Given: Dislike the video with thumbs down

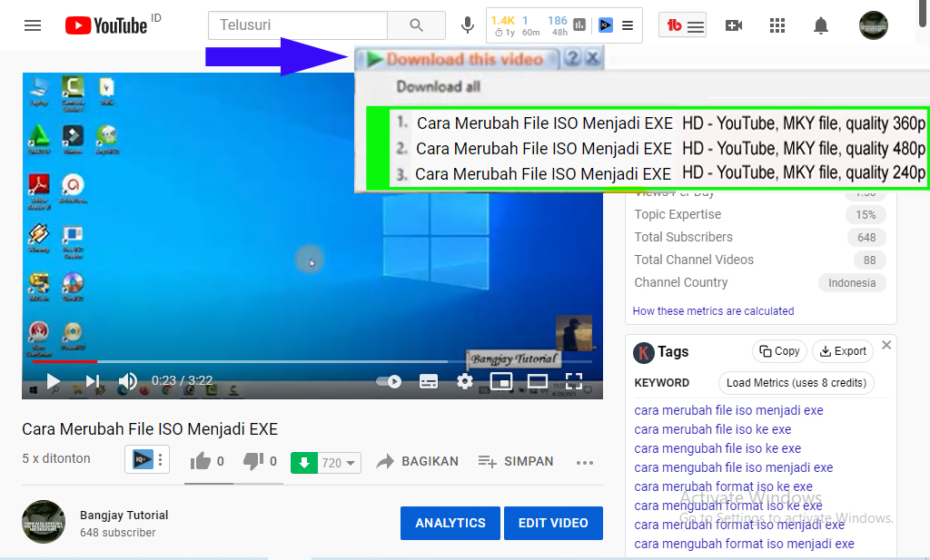Looking at the screenshot, I should pos(253,461).
